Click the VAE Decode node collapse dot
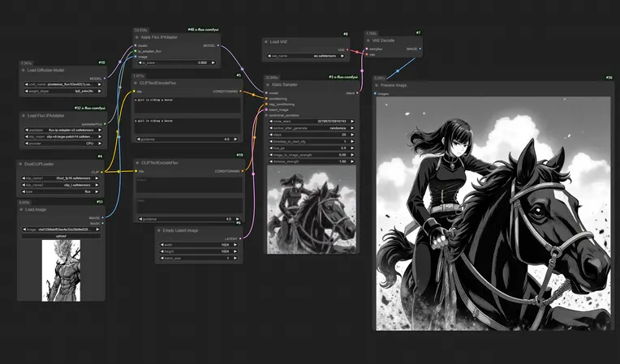This screenshot has height=364, width=620. tap(369, 41)
